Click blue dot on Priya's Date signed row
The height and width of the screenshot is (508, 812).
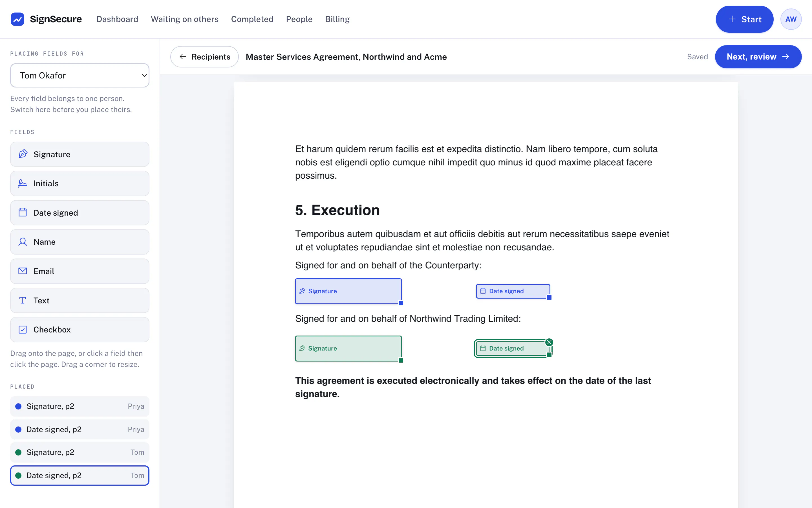18,429
